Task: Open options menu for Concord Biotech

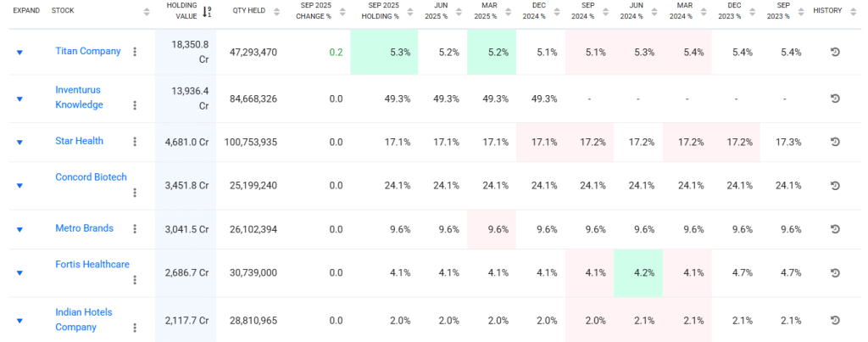Action: click(x=135, y=193)
